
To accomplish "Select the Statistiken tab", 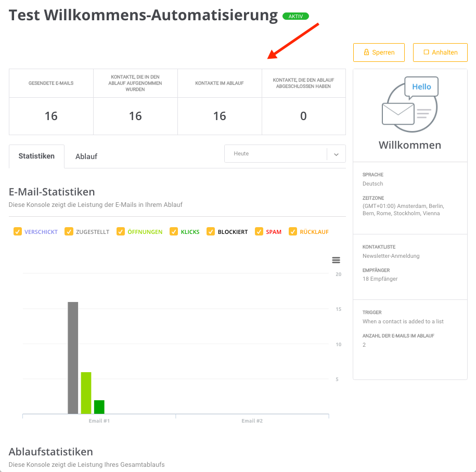I will pyautogui.click(x=36, y=156).
